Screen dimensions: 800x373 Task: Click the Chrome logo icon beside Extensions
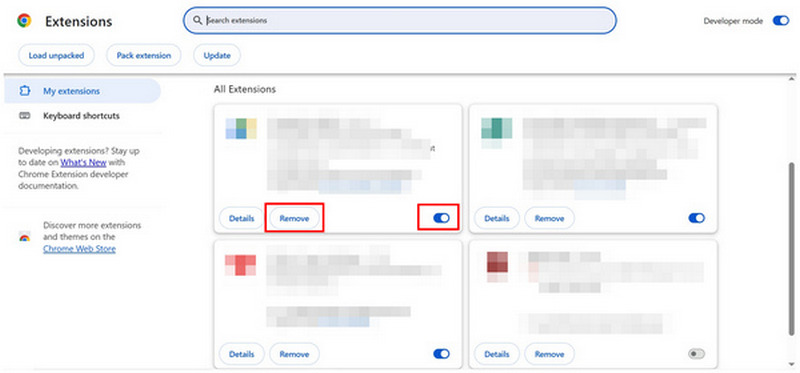point(24,20)
